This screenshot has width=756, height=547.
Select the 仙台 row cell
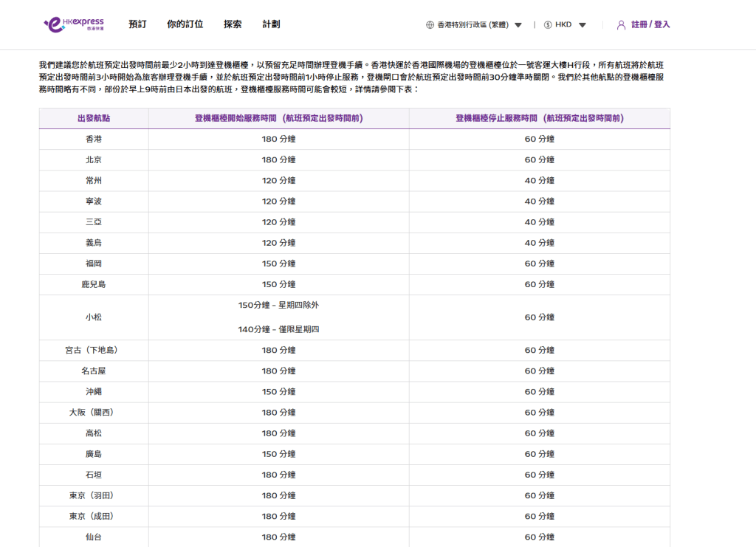[94, 537]
